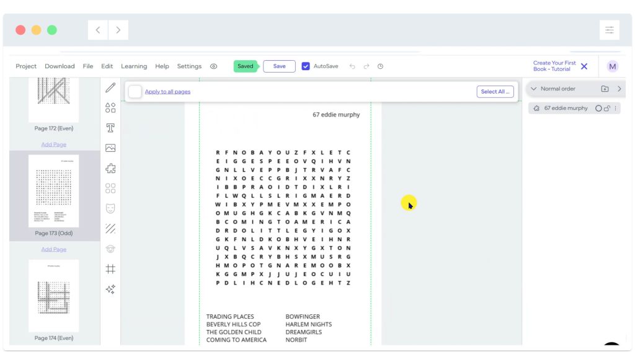Click the Save button

click(x=279, y=66)
